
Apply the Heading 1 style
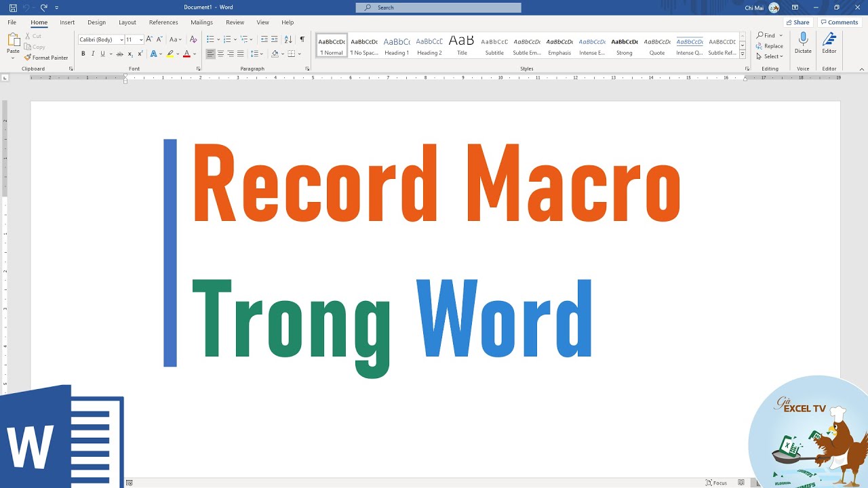397,46
